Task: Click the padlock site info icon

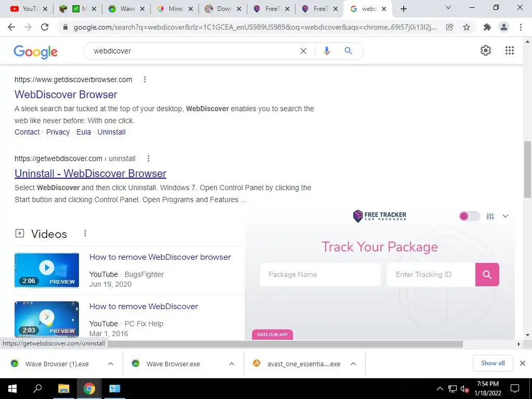Action: coord(65,27)
